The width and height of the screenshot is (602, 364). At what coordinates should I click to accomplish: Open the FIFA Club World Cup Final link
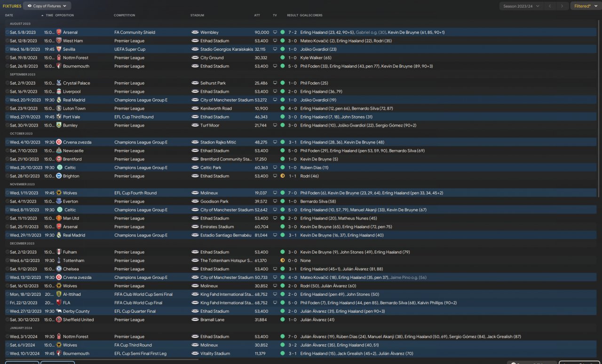pos(138,303)
